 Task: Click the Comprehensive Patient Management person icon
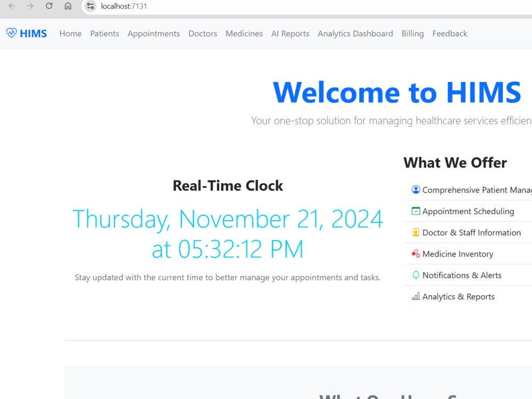[415, 190]
